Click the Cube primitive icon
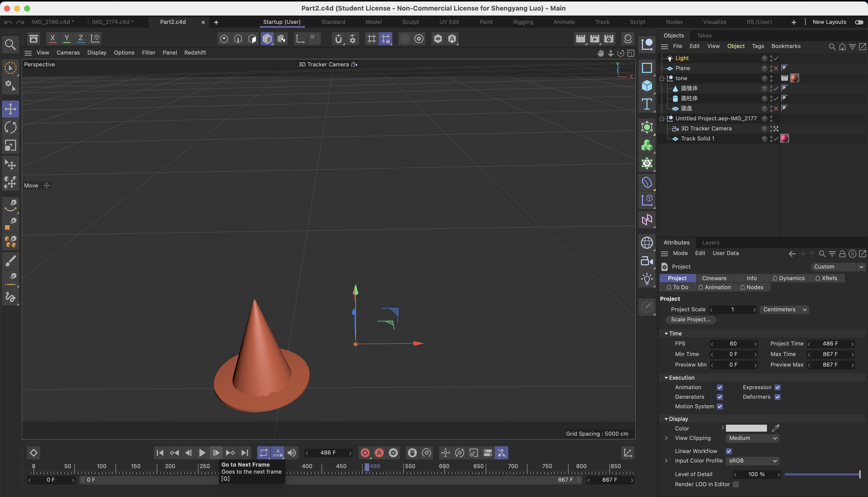The height and width of the screenshot is (497, 868). click(647, 85)
